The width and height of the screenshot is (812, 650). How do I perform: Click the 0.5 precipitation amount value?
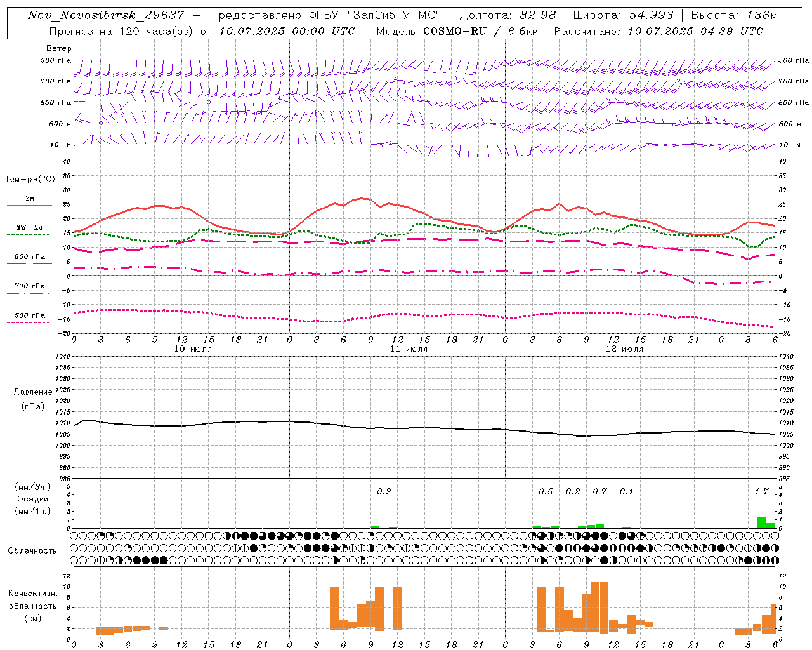click(x=546, y=491)
